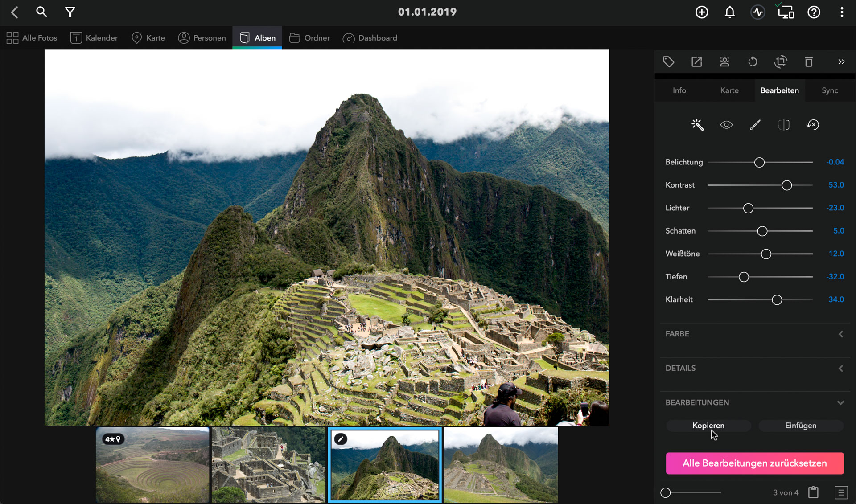Click the 01.01.2019 date title
856x504 pixels.
[427, 12]
